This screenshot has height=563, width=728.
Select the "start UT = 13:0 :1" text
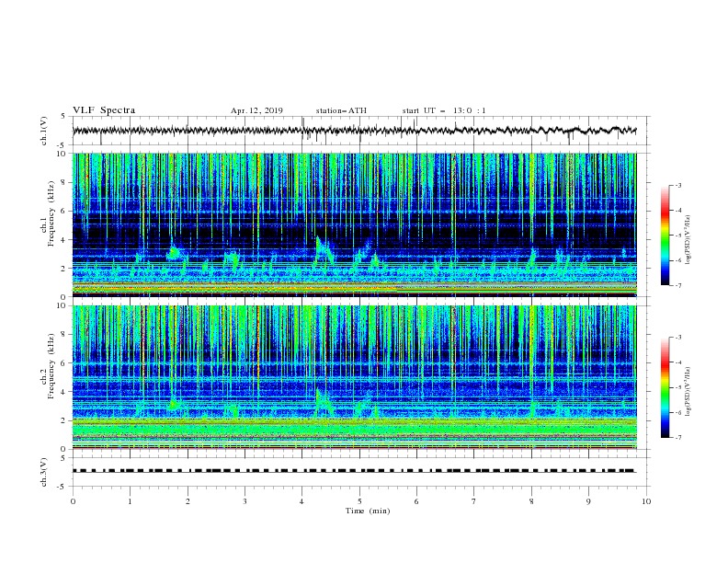pos(444,111)
